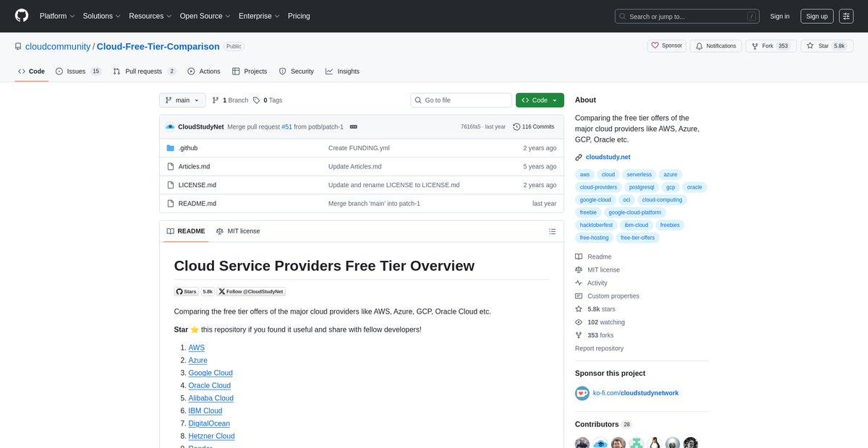The image size is (868, 448).
Task: Open the main branch dropdown
Action: coord(182,100)
